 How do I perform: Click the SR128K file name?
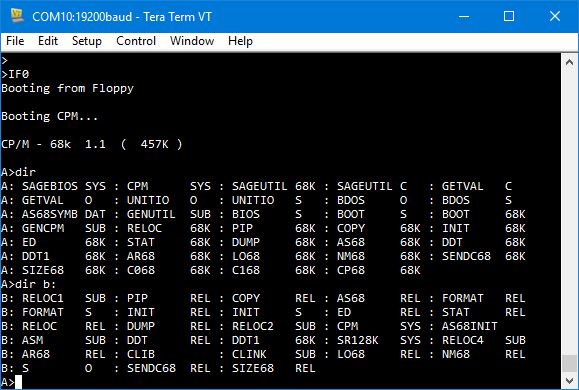click(x=357, y=340)
